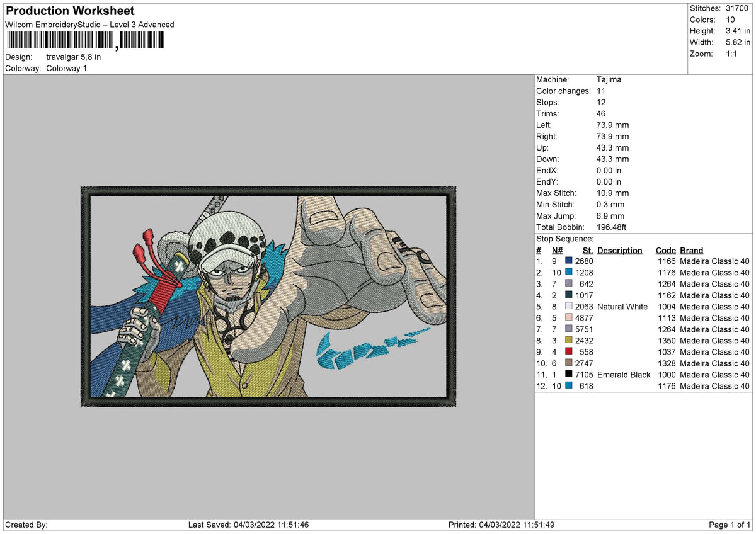Click 'Madeira Classic 40' brand in stop 6
This screenshot has width=756, height=534.
(x=715, y=318)
